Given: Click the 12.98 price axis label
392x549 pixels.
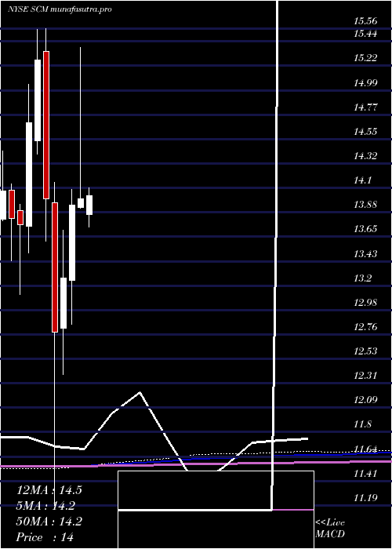Looking at the screenshot, I should click(365, 303).
